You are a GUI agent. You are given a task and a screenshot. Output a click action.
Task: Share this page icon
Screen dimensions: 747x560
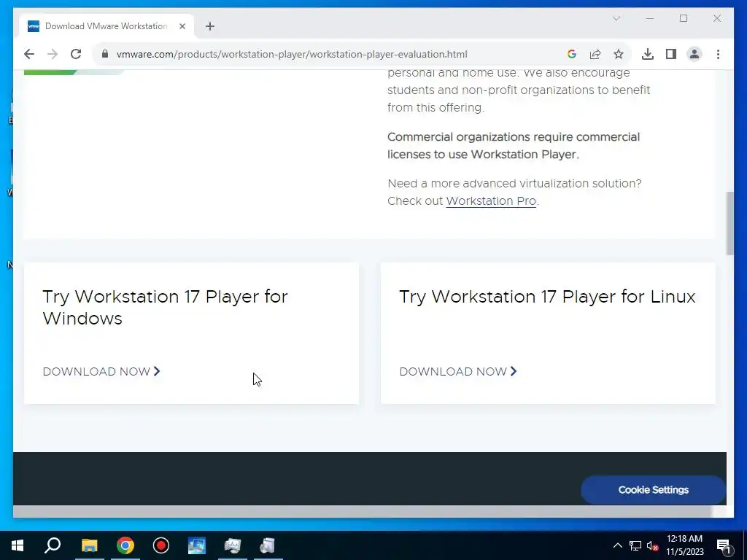click(x=595, y=54)
